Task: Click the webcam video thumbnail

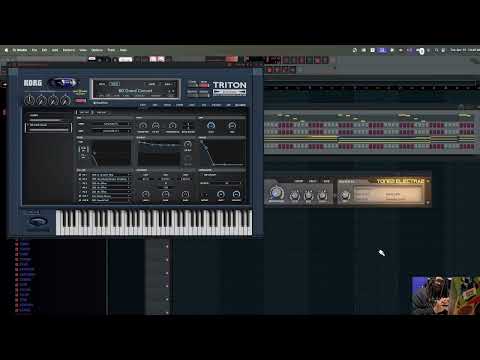Action: coord(445,295)
